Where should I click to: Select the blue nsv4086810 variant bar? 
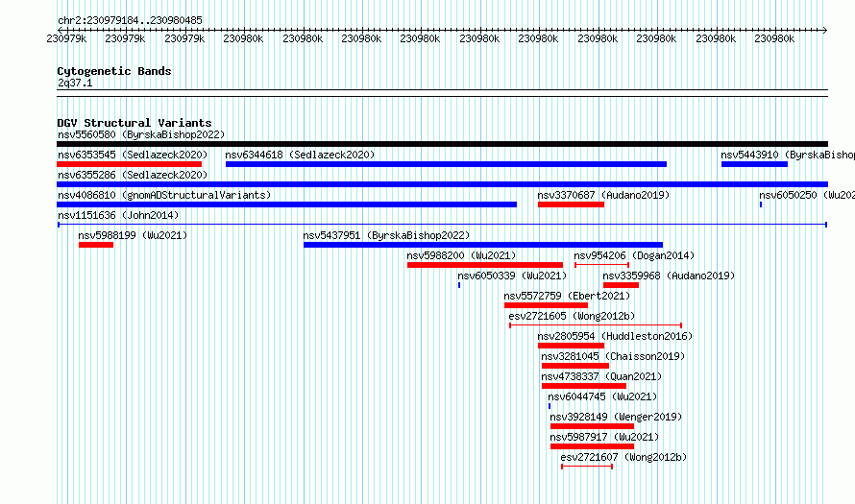(287, 204)
